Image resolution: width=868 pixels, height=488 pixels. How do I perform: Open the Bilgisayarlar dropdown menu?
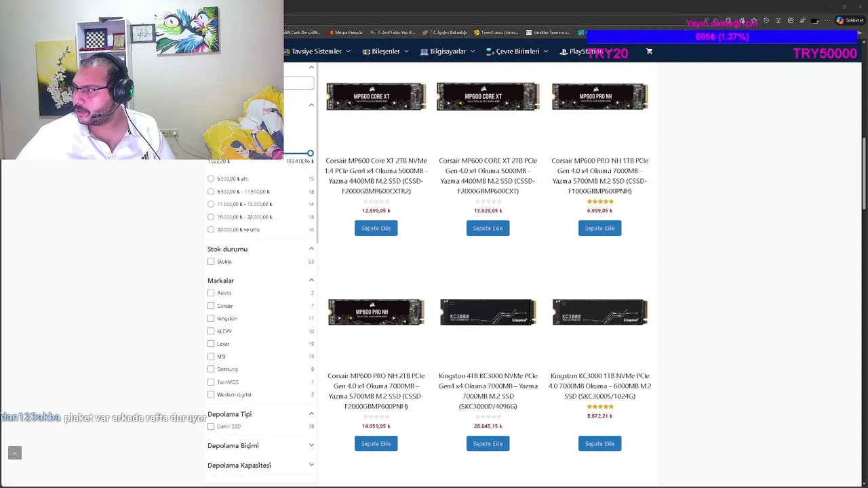[x=448, y=52]
